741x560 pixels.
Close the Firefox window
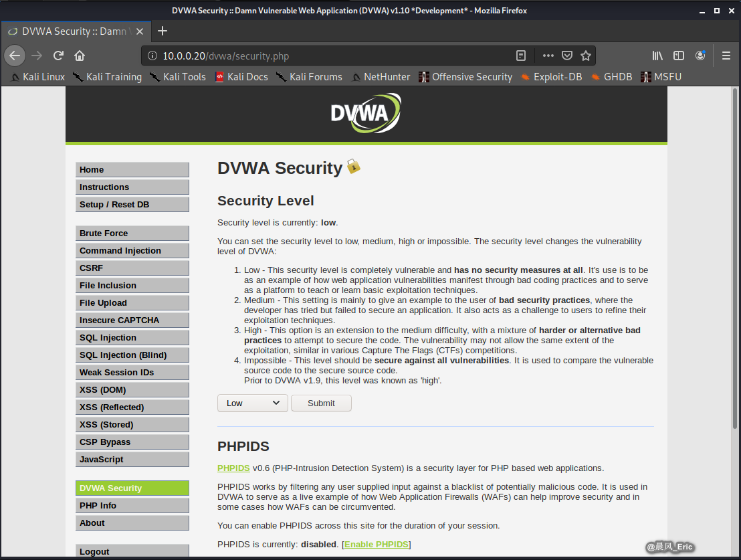tap(732, 11)
